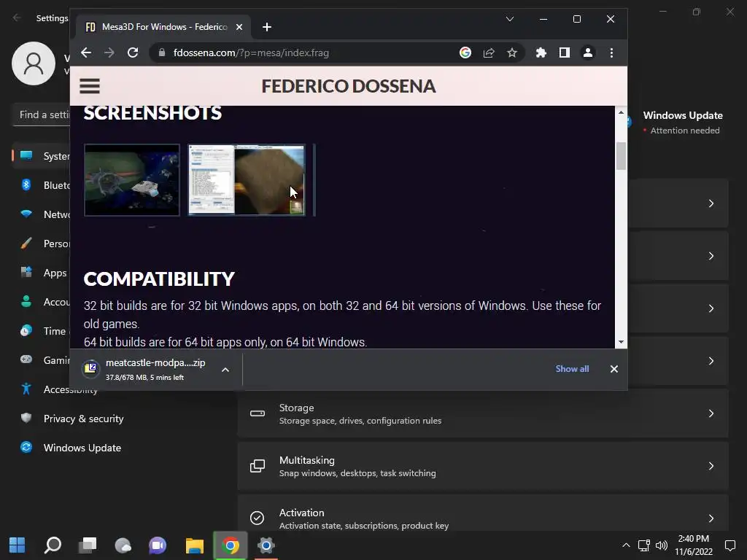Open volume control in tray
This screenshot has width=747, height=560.
pyautogui.click(x=661, y=545)
